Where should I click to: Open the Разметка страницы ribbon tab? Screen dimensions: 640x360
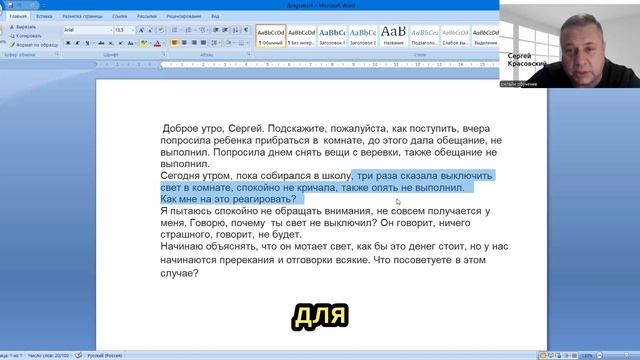(x=82, y=16)
